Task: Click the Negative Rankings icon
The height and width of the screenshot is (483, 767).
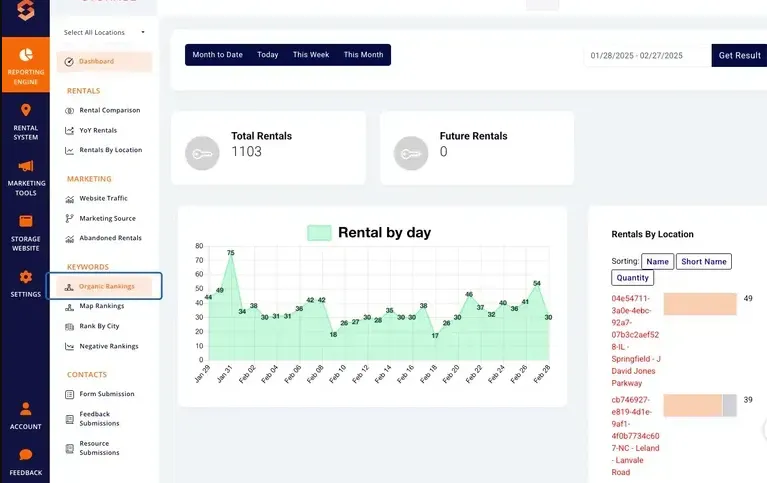Action: click(x=69, y=346)
